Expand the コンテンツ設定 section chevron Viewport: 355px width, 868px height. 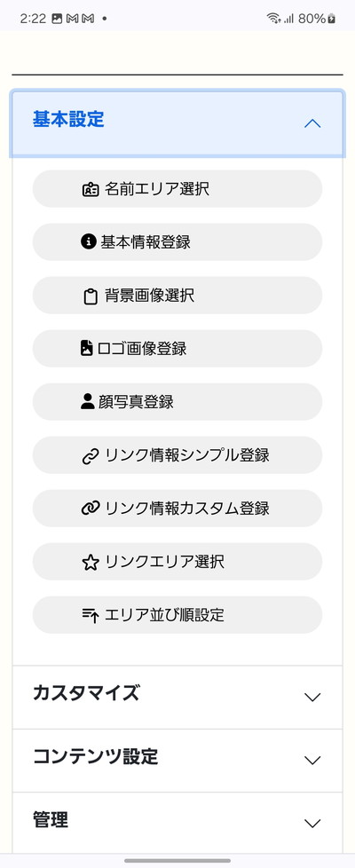pyautogui.click(x=312, y=760)
